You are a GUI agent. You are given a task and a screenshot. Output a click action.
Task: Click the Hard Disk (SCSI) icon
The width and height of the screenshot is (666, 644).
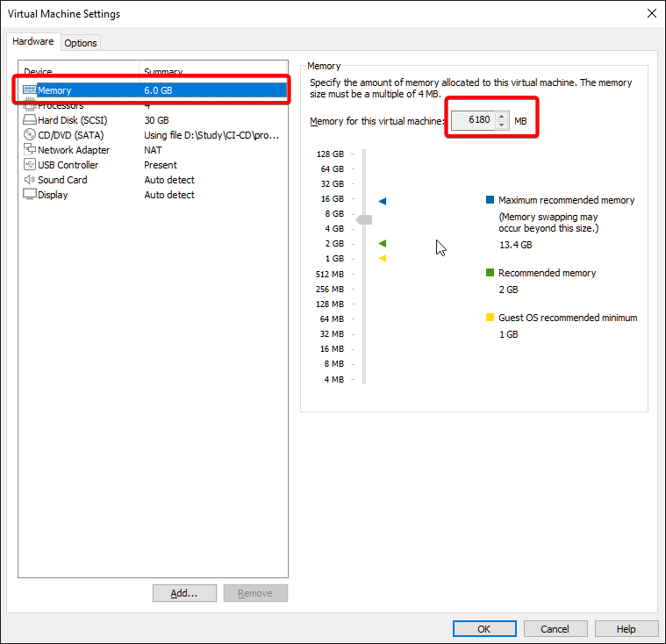[x=29, y=120]
